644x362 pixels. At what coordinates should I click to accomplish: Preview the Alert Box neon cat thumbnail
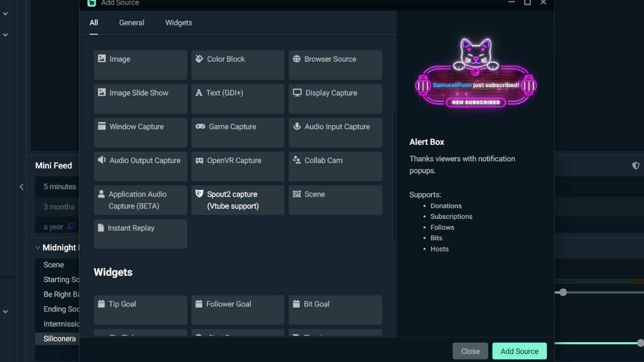[x=475, y=73]
